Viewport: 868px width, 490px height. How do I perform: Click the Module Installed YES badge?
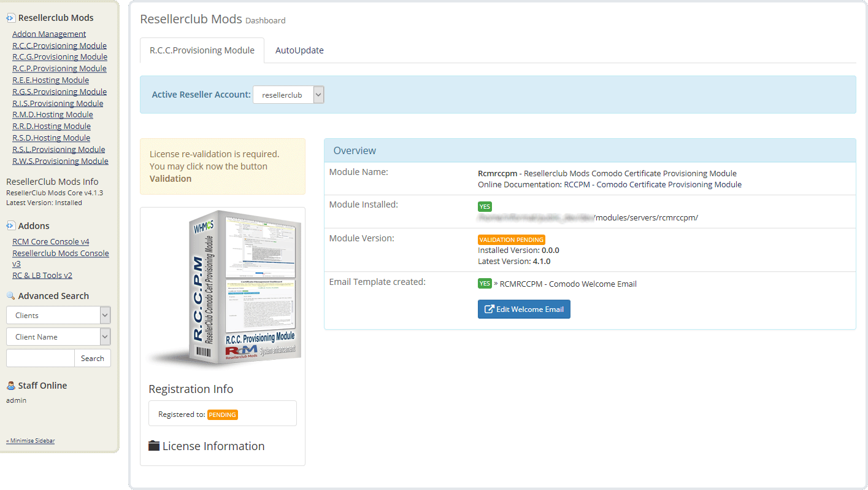pyautogui.click(x=485, y=206)
